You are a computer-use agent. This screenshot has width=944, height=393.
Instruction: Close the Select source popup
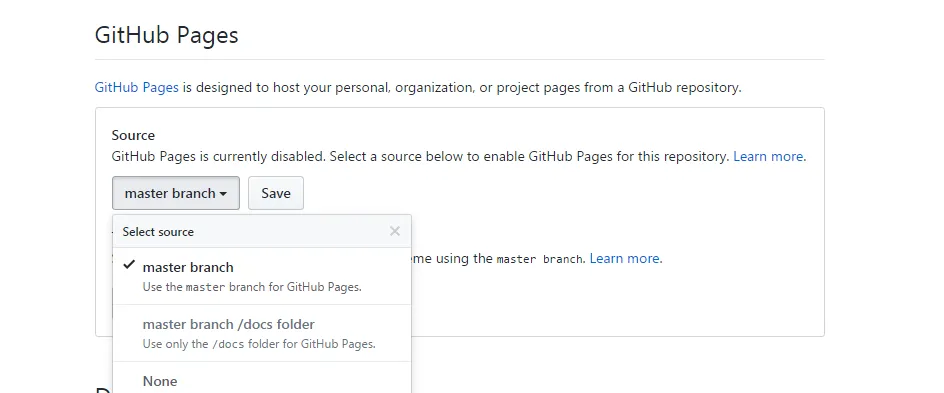(395, 231)
